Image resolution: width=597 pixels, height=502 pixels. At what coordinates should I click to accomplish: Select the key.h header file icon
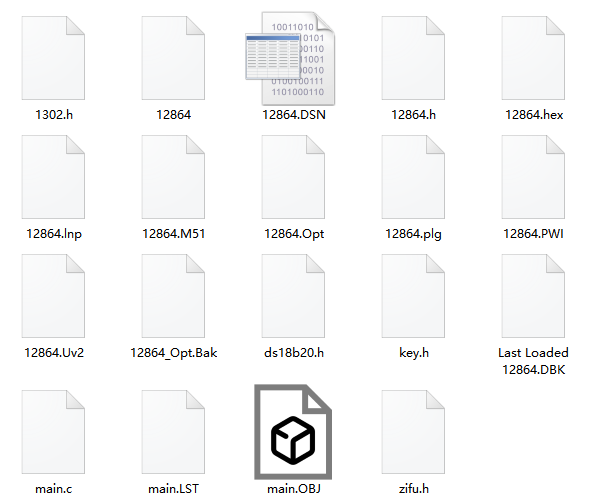[413, 296]
